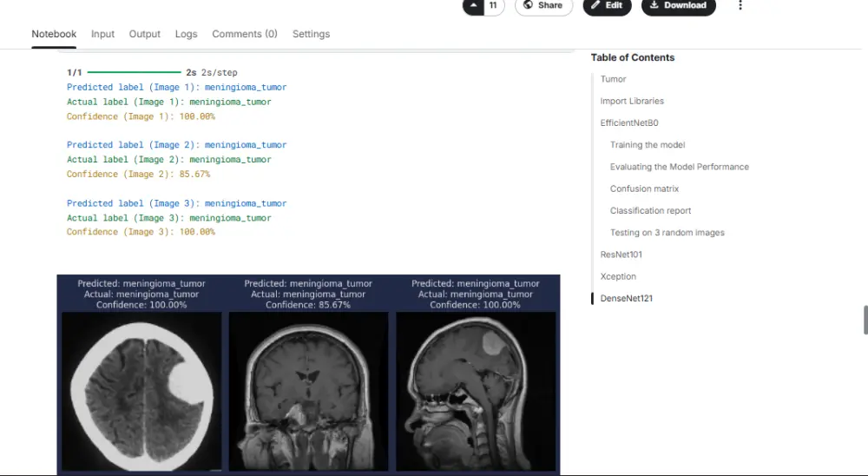Screen dimensions: 868x476
Task: Switch to the Input tab
Action: (102, 34)
